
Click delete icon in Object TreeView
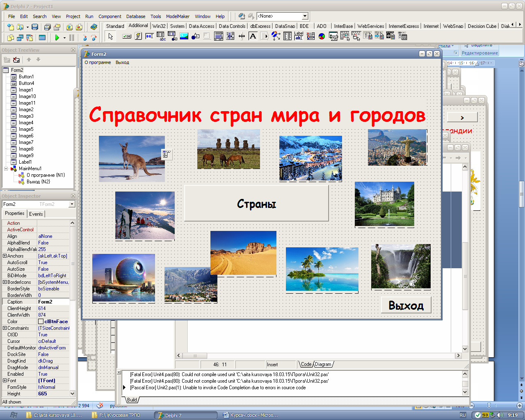click(16, 60)
